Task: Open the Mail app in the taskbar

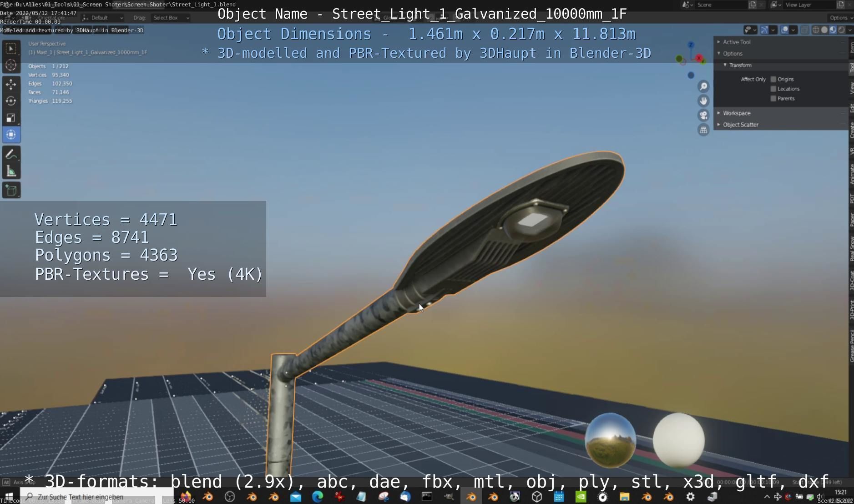Action: (x=296, y=497)
